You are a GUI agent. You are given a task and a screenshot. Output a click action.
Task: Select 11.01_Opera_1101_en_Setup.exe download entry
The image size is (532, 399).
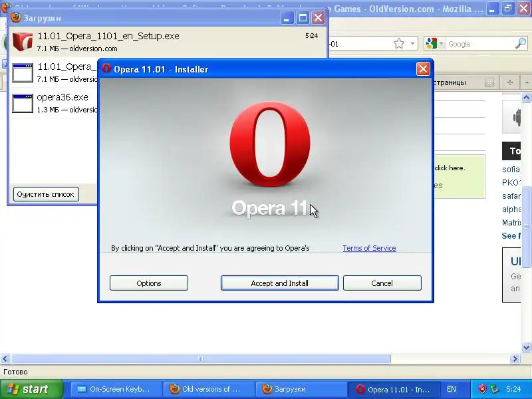(168, 42)
